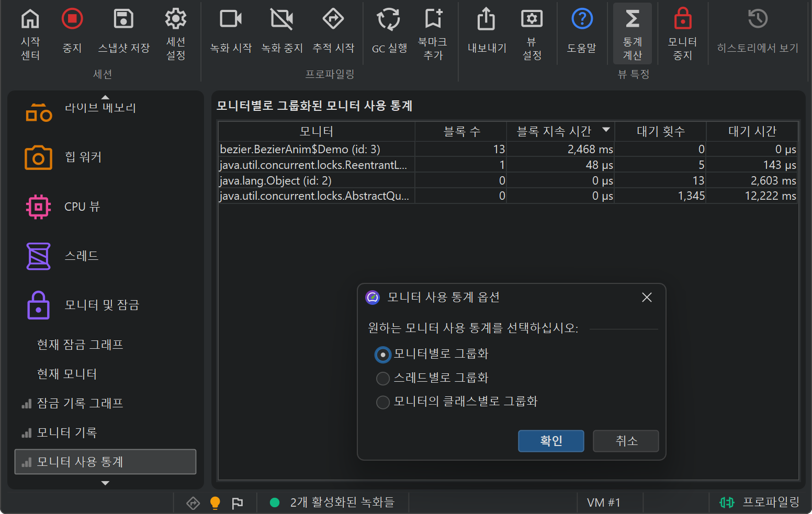The width and height of the screenshot is (812, 514).
Task: Open 도움말 help icon
Action: tap(582, 19)
